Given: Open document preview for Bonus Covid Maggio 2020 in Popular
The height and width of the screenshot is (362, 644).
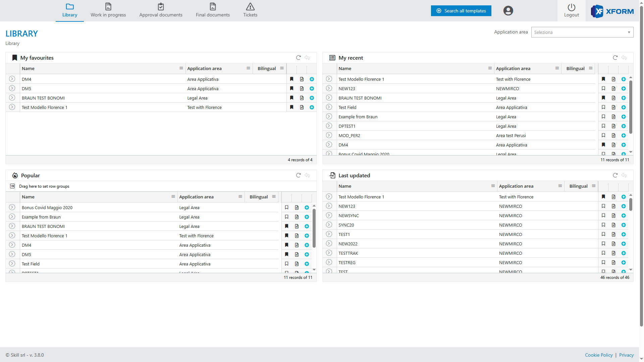Looking at the screenshot, I should [x=297, y=207].
